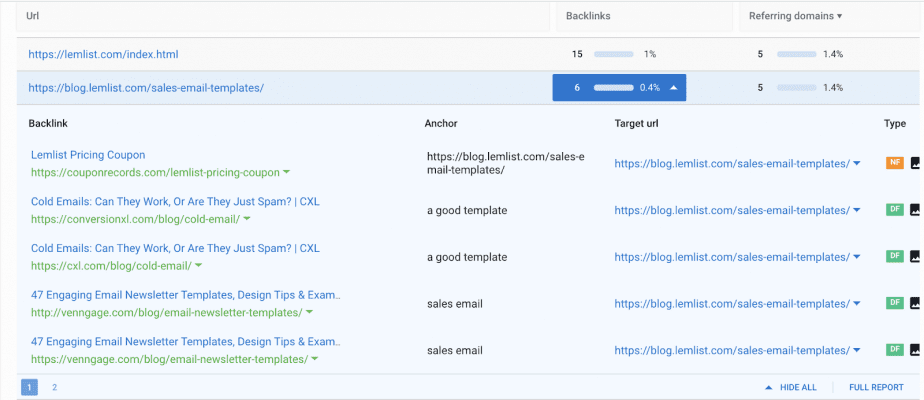The image size is (924, 400).
Task: Open dropdown beside https://venngage.com backlink URL
Action: (315, 359)
